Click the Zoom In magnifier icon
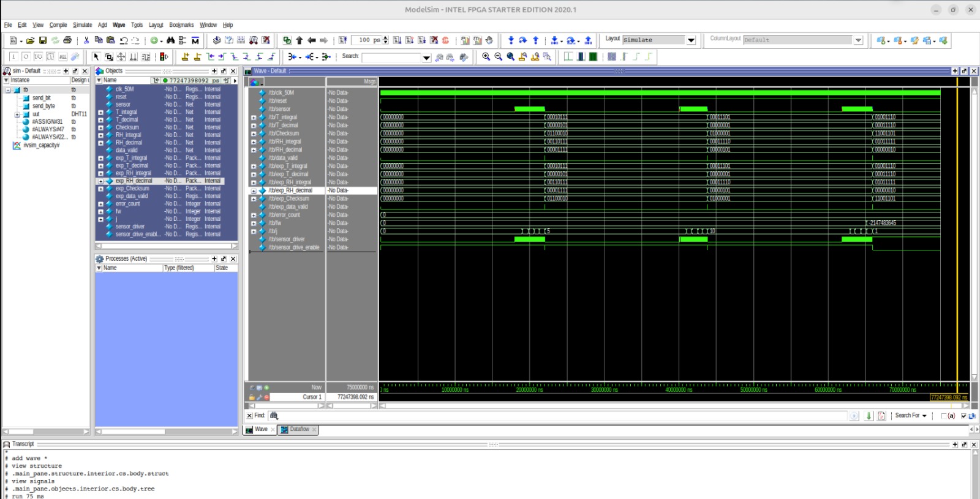This screenshot has width=980, height=499. click(486, 57)
